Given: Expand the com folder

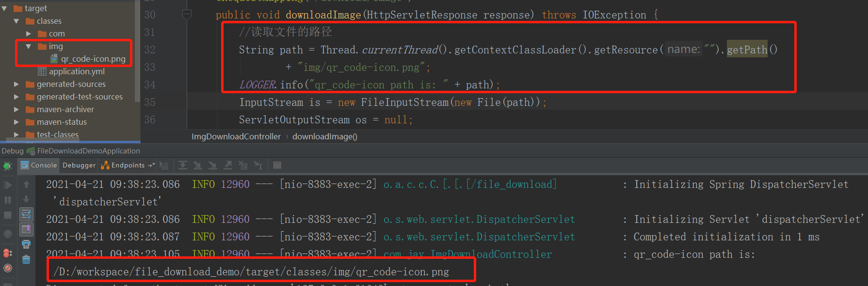Looking at the screenshot, I should [x=29, y=34].
